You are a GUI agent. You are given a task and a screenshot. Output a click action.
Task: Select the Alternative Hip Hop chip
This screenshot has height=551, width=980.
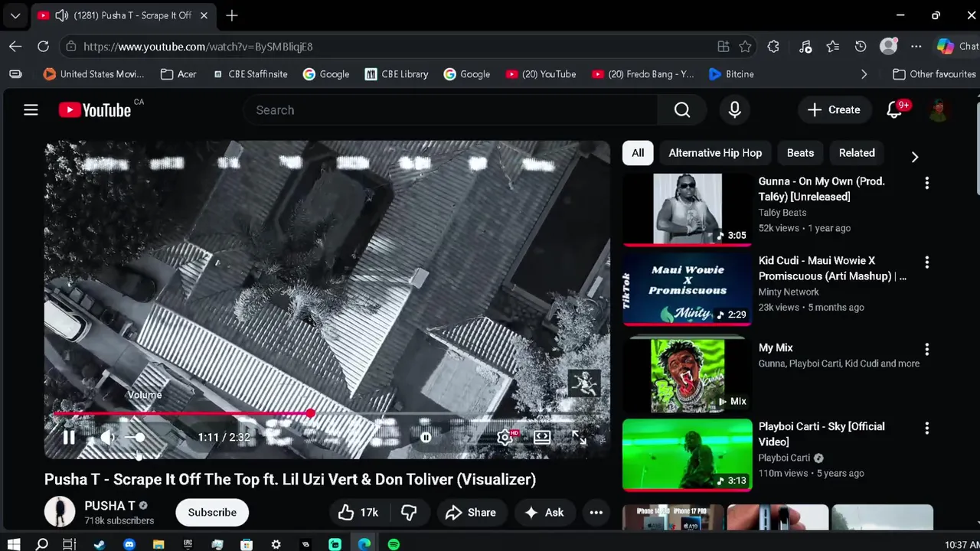point(715,153)
